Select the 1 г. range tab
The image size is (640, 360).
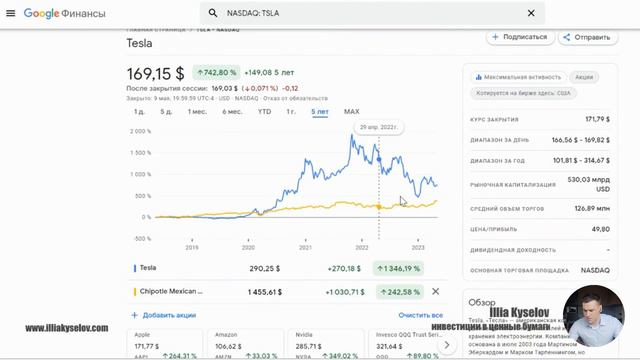pos(291,111)
